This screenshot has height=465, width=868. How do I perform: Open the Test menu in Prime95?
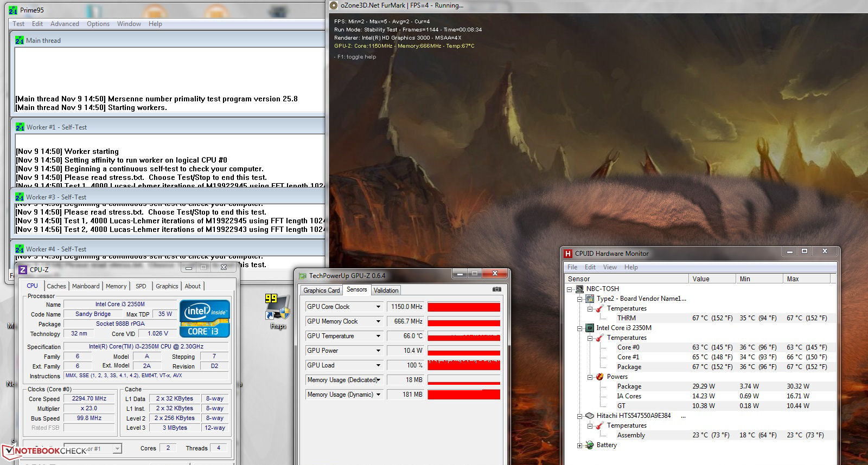click(18, 24)
